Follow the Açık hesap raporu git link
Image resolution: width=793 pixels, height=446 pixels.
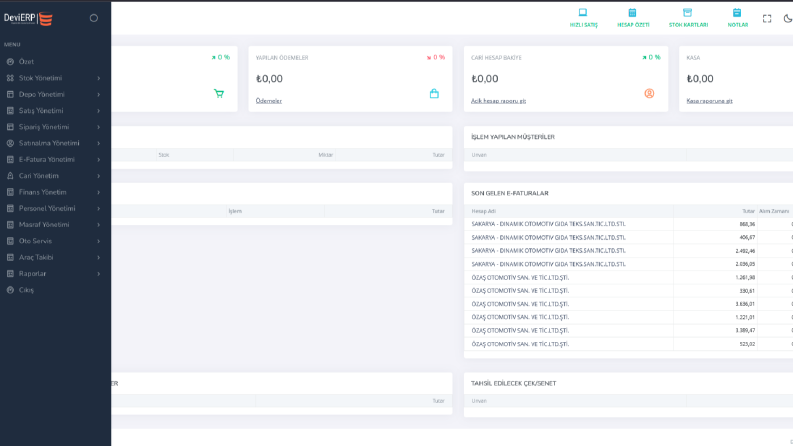(498, 101)
